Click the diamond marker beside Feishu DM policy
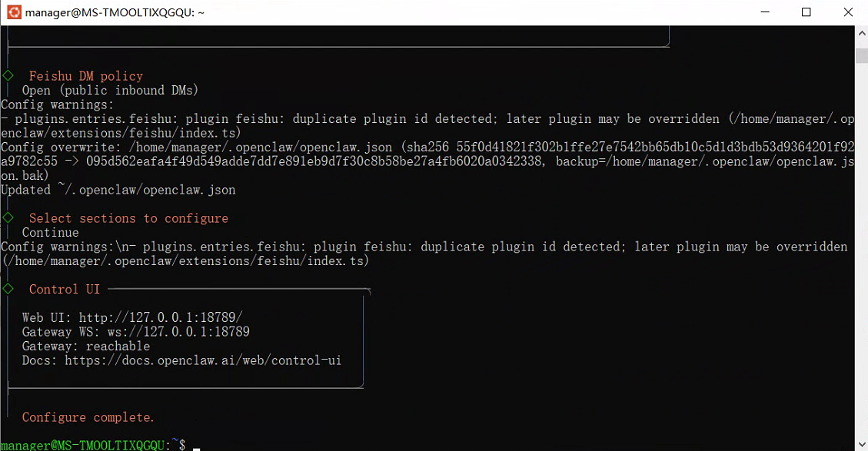Screen dimensions: 868x451 tap(8, 75)
